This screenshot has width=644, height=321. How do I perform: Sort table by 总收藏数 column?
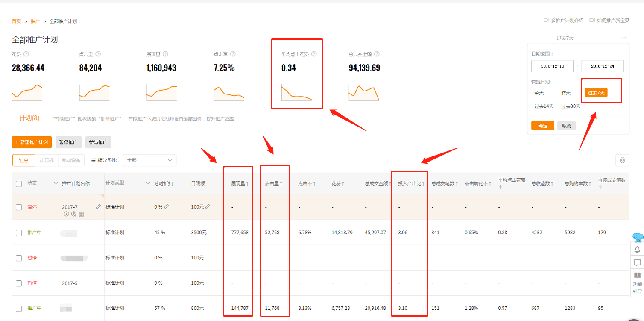[542, 183]
